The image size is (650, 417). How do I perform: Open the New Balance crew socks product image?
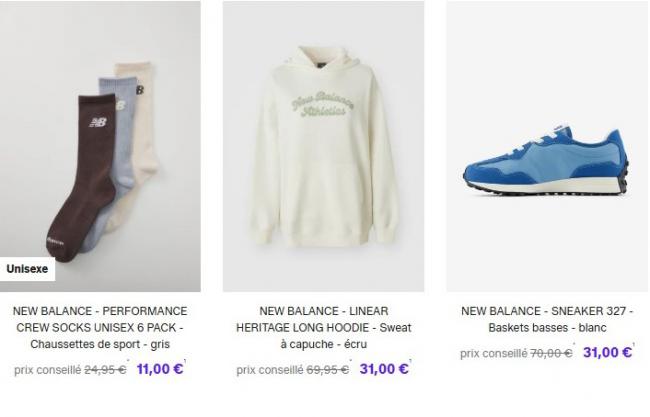100,146
